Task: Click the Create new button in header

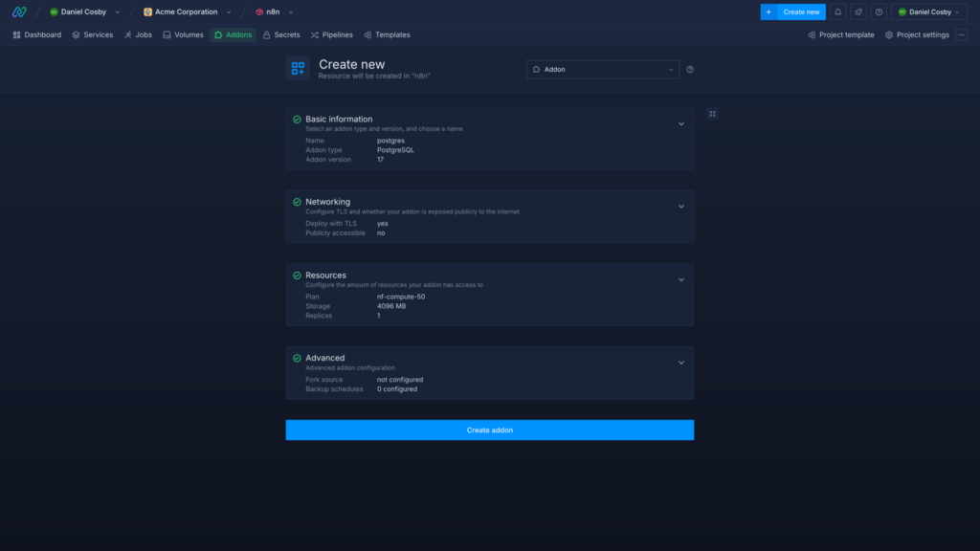Action: 792,11
